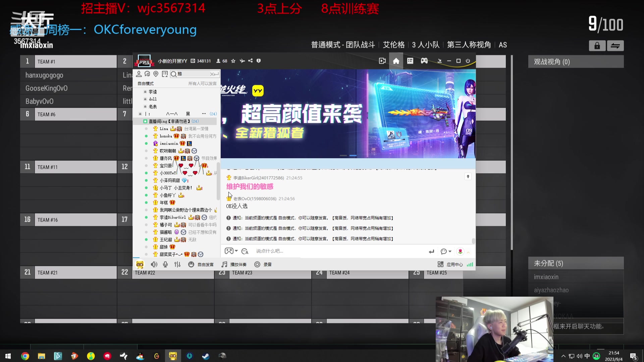Open the chat bubble options dropdown
This screenshot has width=644, height=362.
(x=446, y=251)
